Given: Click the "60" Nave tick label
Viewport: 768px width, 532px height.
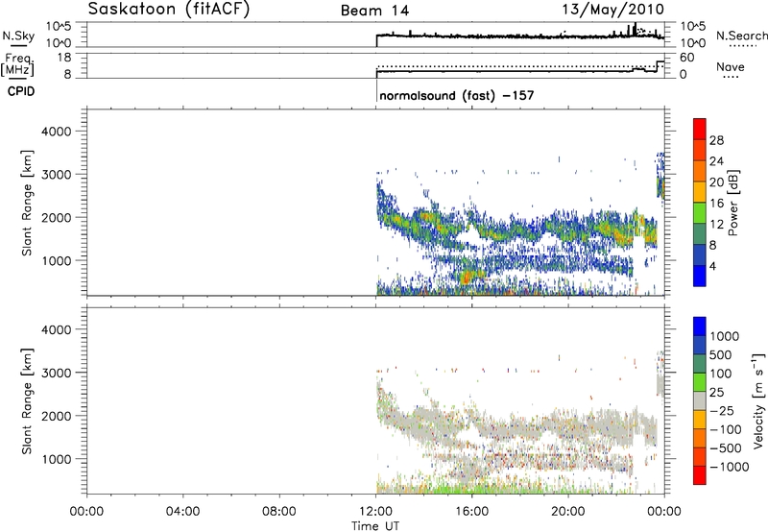Looking at the screenshot, I should pos(686,58).
